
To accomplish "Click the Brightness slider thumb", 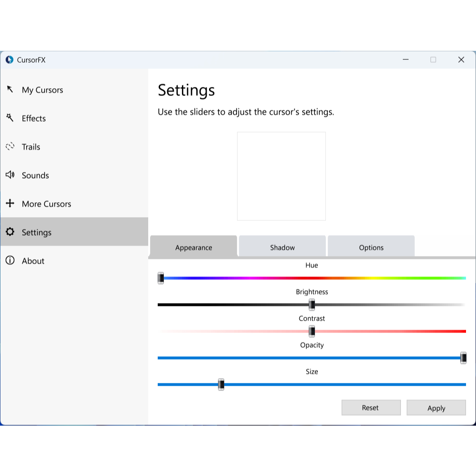I will click(x=312, y=305).
